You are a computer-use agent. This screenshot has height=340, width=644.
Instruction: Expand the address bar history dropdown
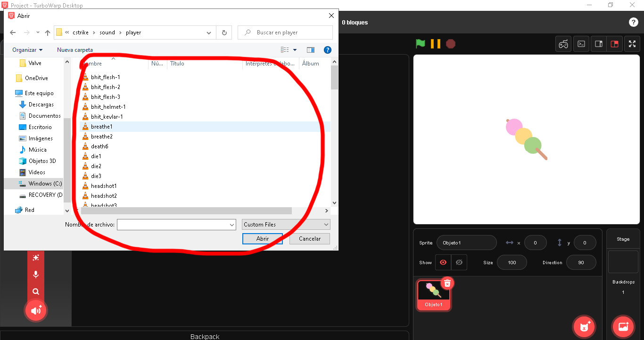click(209, 32)
